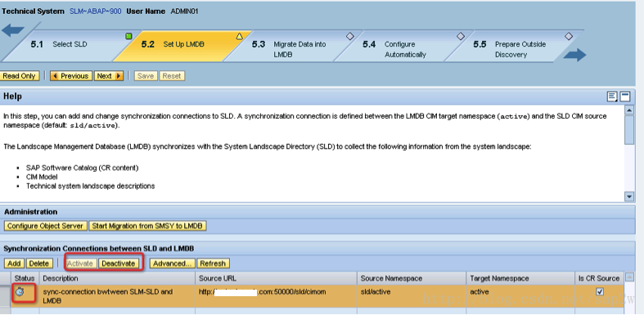The height and width of the screenshot is (315, 644).
Task: Collapse the Help panel tray
Action: [624, 97]
